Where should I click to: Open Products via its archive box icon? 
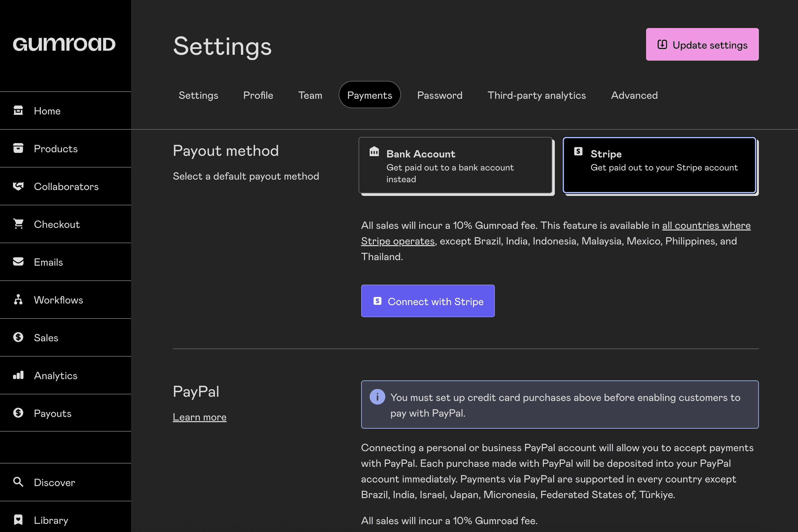18,148
